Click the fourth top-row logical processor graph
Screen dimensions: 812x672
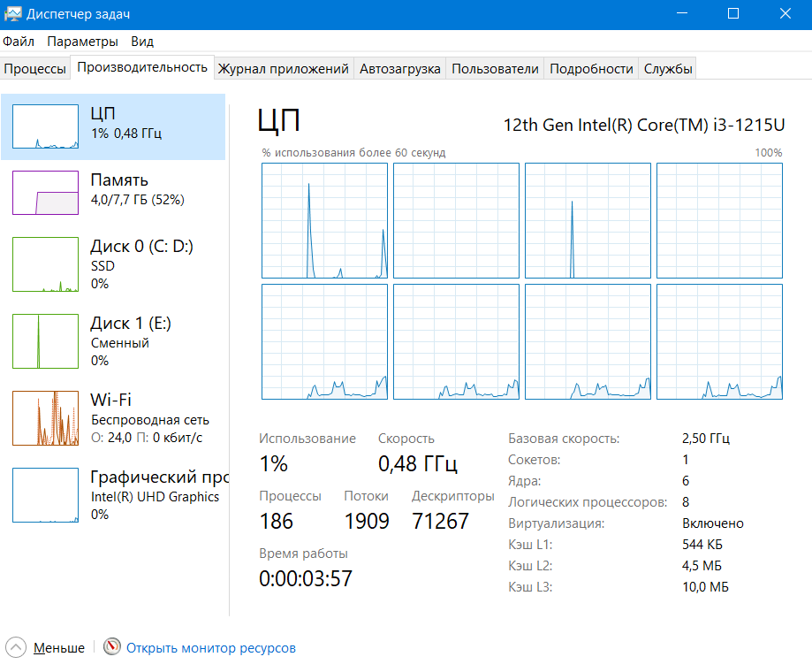719,221
